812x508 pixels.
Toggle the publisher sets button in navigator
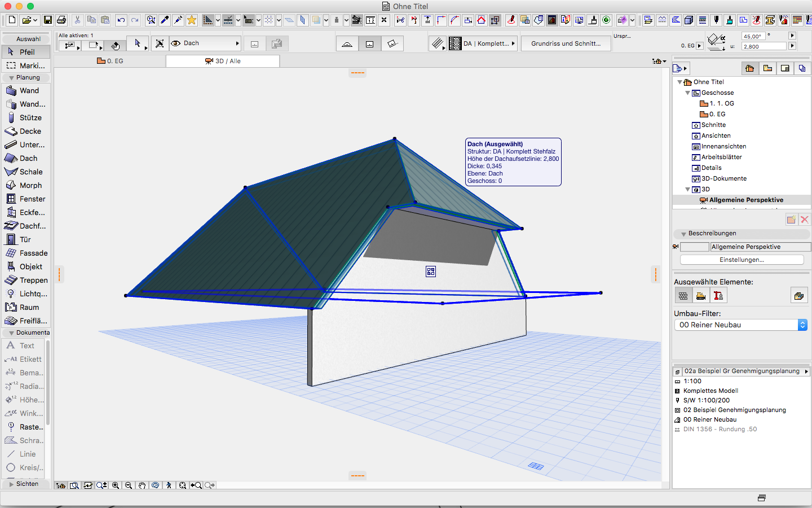coord(802,68)
